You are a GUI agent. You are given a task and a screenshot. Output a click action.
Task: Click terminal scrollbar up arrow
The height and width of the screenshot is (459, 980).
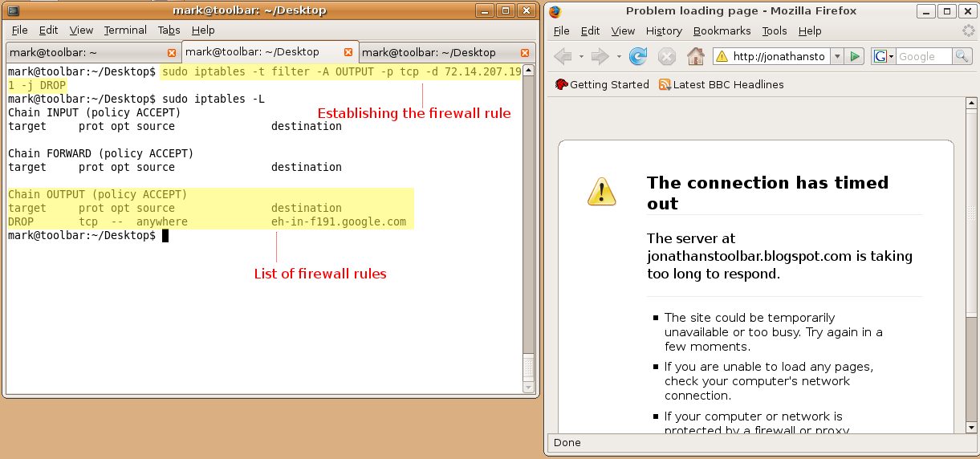click(x=528, y=68)
